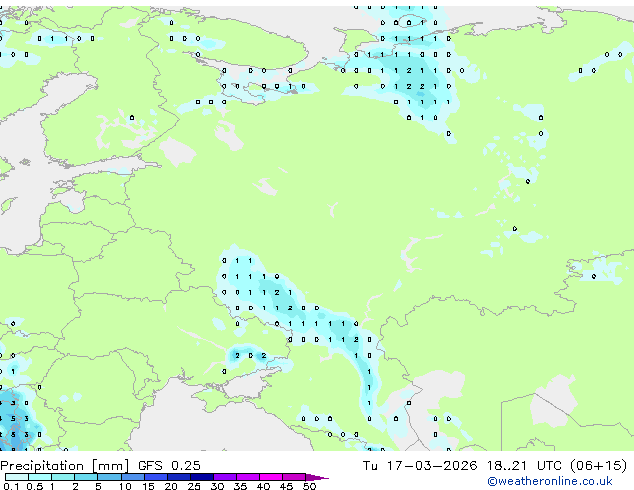Click the "25" legend scale label
The image size is (634, 490).
pos(194,486)
